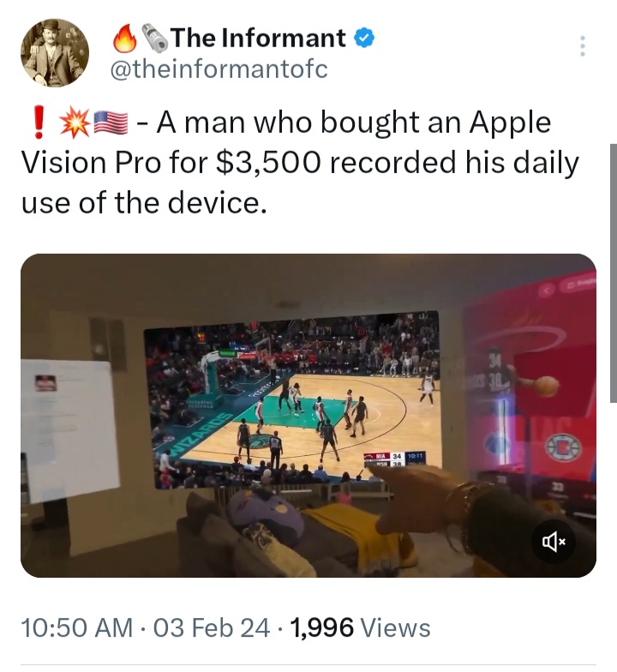Click the US flag emoji
The height and width of the screenshot is (672, 617).
(x=110, y=123)
